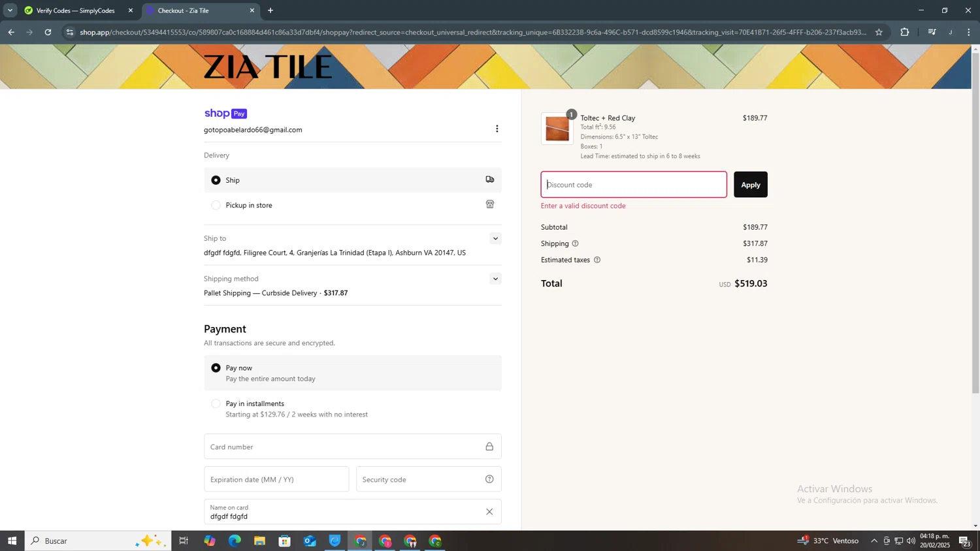Image resolution: width=980 pixels, height=551 pixels.
Task: Open Outlook from the taskbar
Action: (310, 541)
